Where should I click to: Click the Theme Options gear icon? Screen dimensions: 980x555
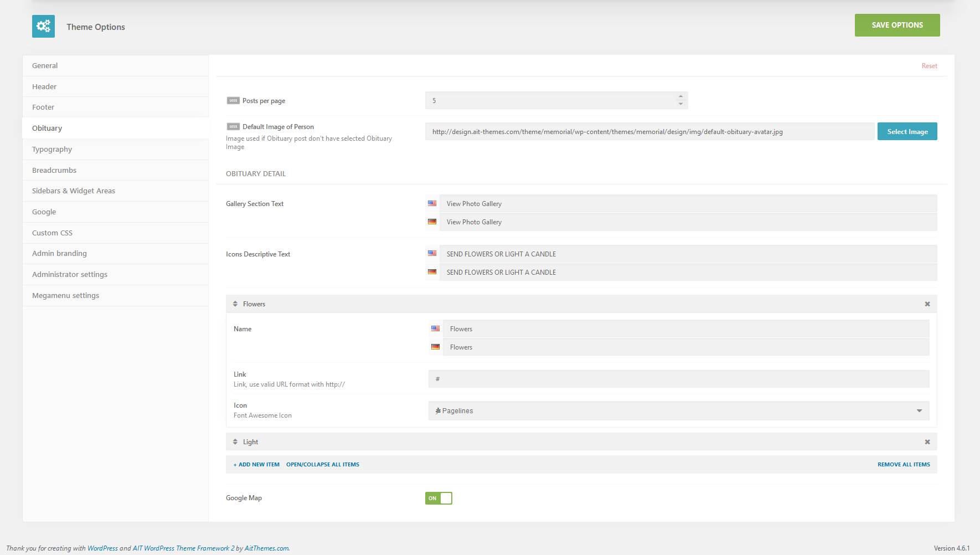pos(43,26)
